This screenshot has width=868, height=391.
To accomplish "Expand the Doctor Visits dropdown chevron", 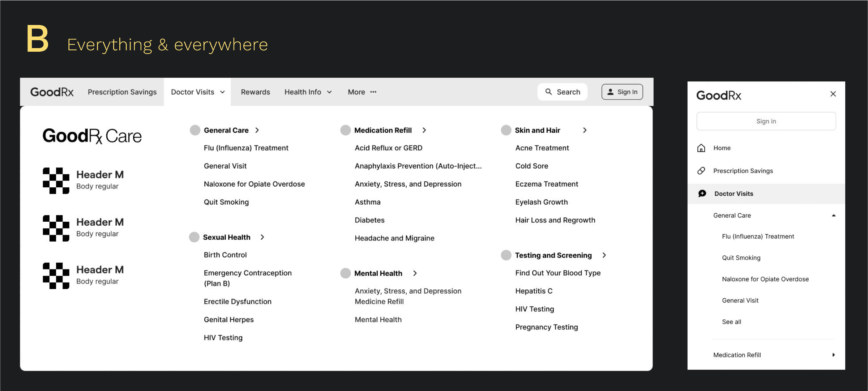I will tap(223, 92).
